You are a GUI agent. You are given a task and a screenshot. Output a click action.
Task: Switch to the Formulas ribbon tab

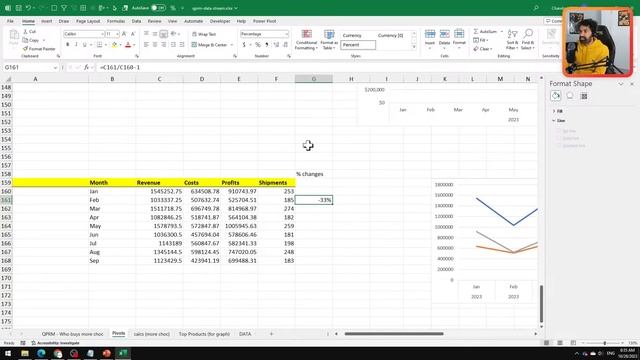pyautogui.click(x=116, y=21)
